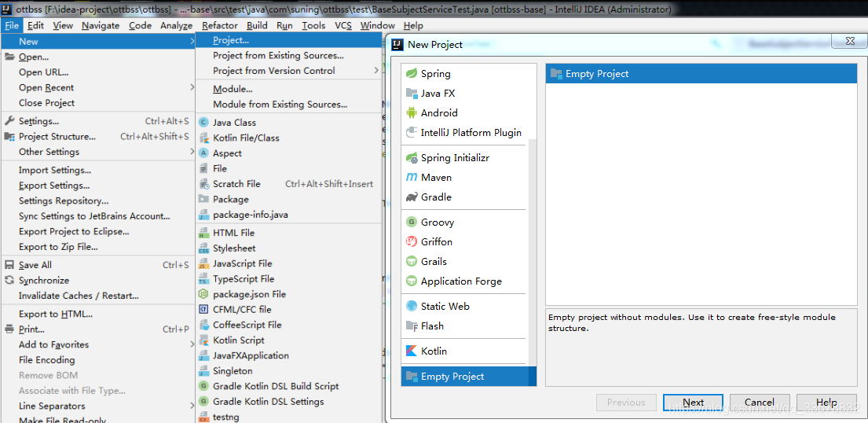Screen dimensions: 868x423
Task: Click the Stylesheet CSS icon in submenu
Action: [203, 248]
